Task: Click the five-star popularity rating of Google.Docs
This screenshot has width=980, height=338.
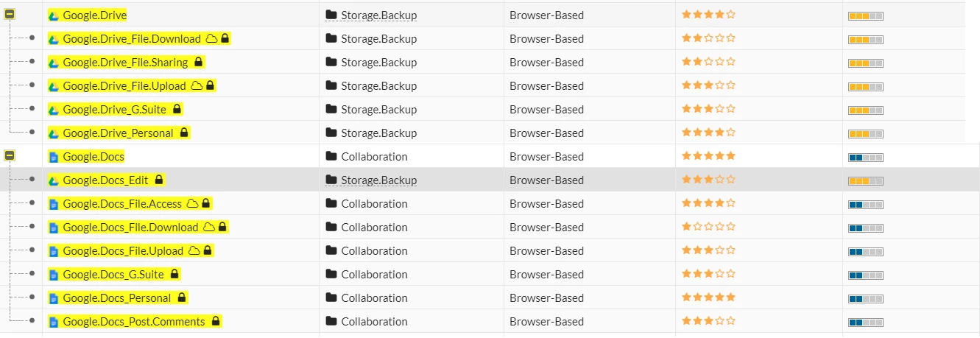Action: point(708,156)
